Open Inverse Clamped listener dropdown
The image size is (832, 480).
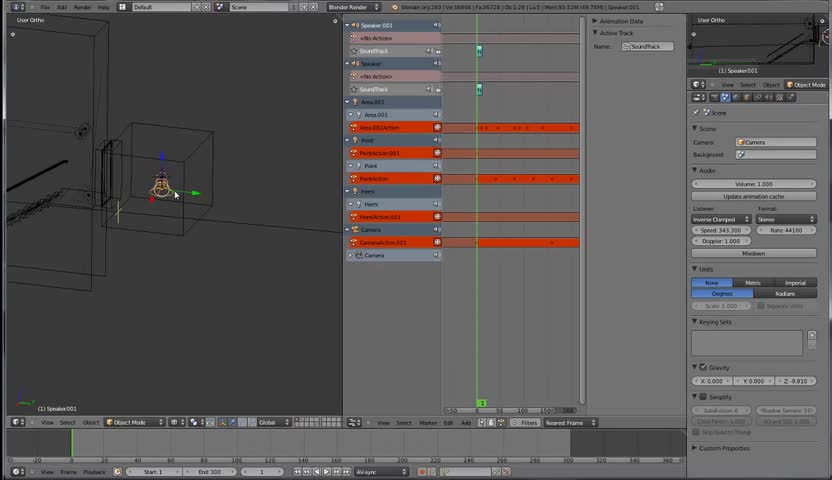[721, 219]
